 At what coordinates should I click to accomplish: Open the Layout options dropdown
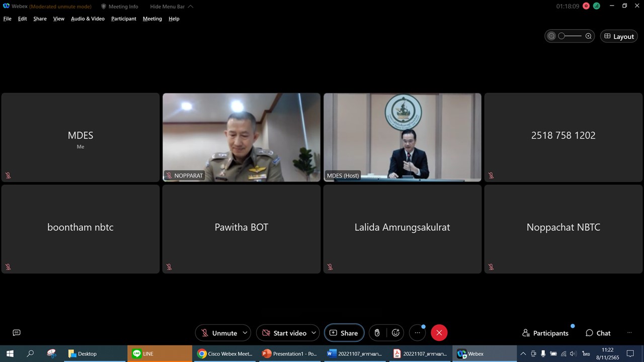[x=619, y=36]
